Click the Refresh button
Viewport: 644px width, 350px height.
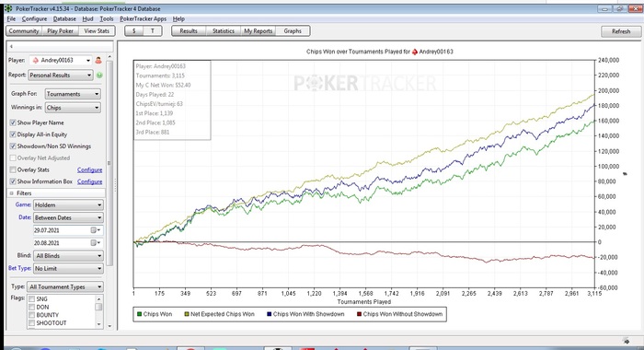pyautogui.click(x=621, y=31)
